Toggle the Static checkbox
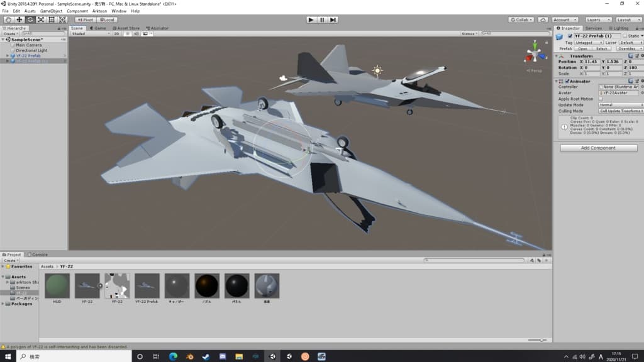This screenshot has height=362, width=644. (625, 36)
